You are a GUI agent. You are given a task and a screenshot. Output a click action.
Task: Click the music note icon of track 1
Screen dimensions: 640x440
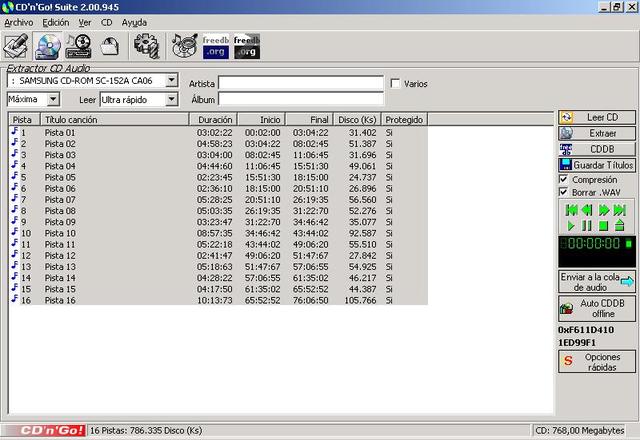tap(15, 131)
